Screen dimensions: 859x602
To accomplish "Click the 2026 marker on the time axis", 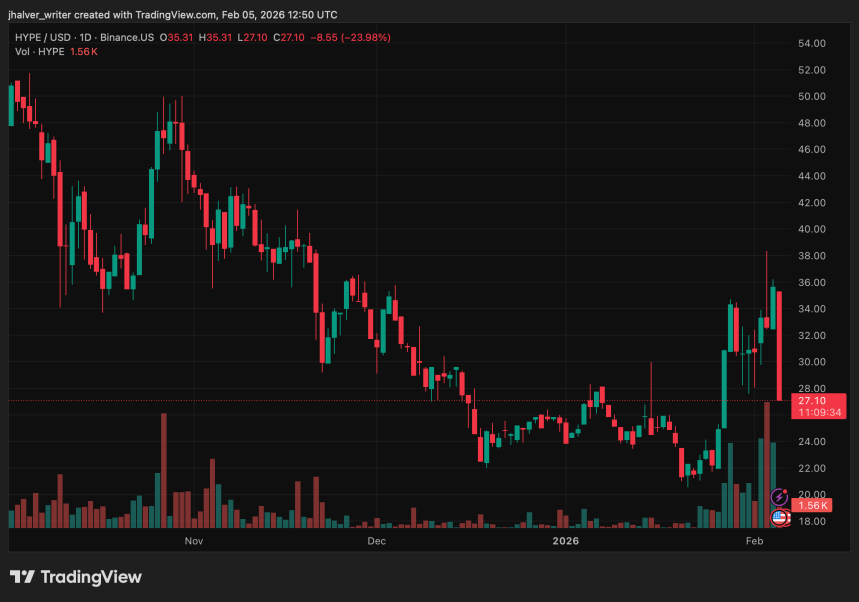I will 566,541.
